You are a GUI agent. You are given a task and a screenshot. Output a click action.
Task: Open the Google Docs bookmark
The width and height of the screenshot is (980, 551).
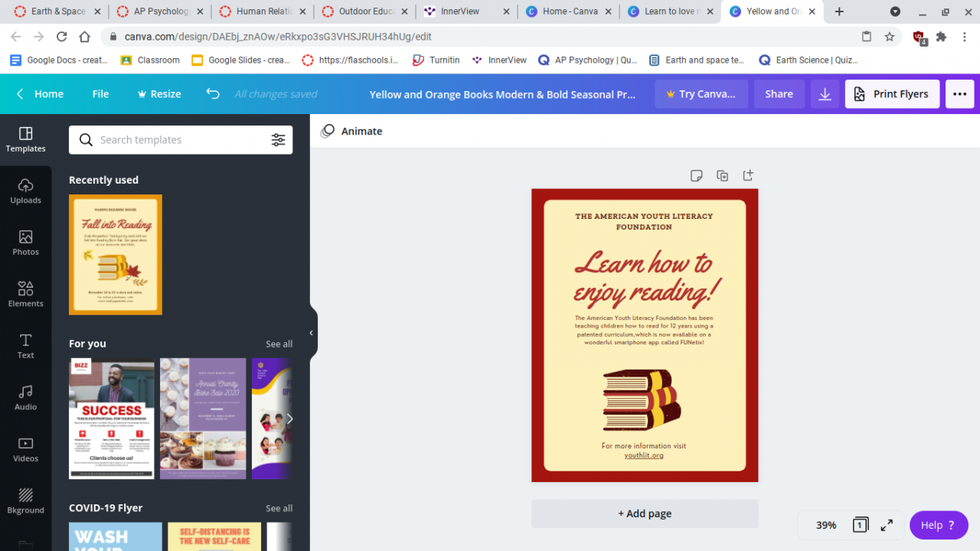[x=58, y=60]
